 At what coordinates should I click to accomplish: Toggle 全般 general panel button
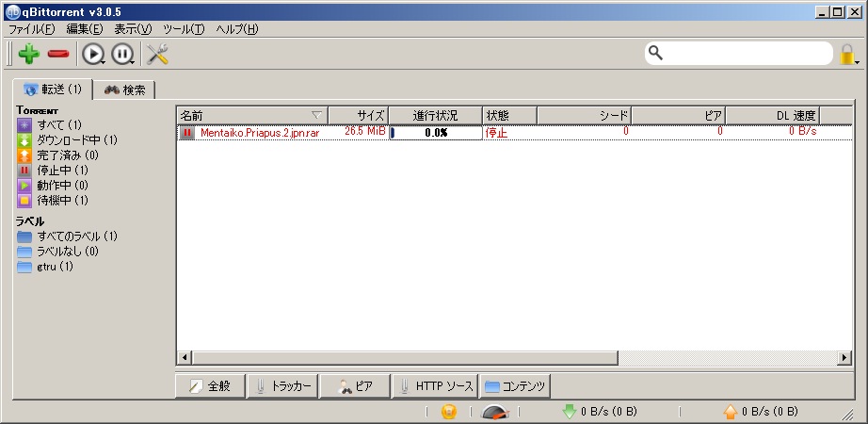[210, 386]
